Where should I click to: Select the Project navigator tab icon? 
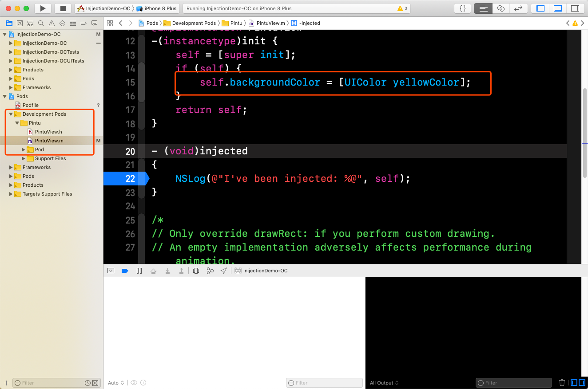click(x=9, y=23)
